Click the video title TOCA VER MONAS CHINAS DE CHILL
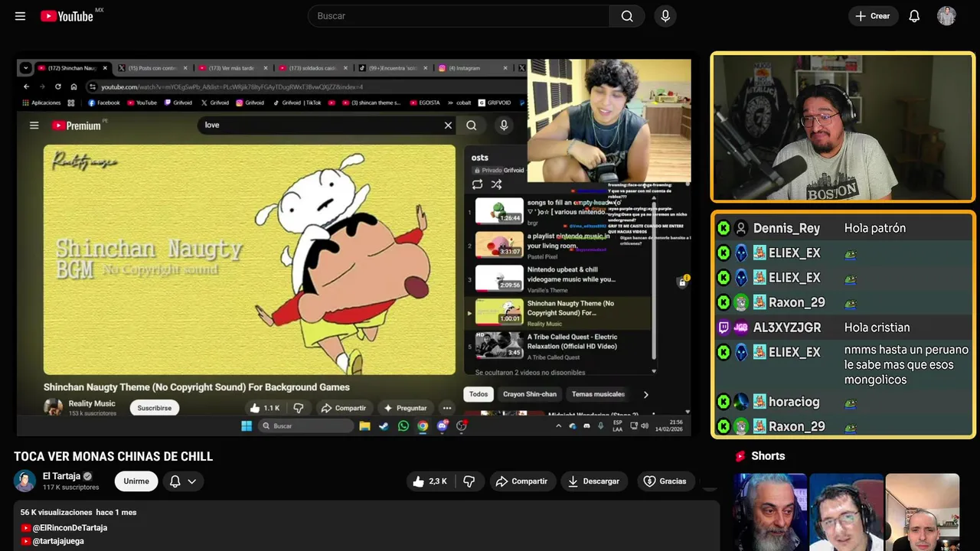The width and height of the screenshot is (980, 551). (x=113, y=457)
